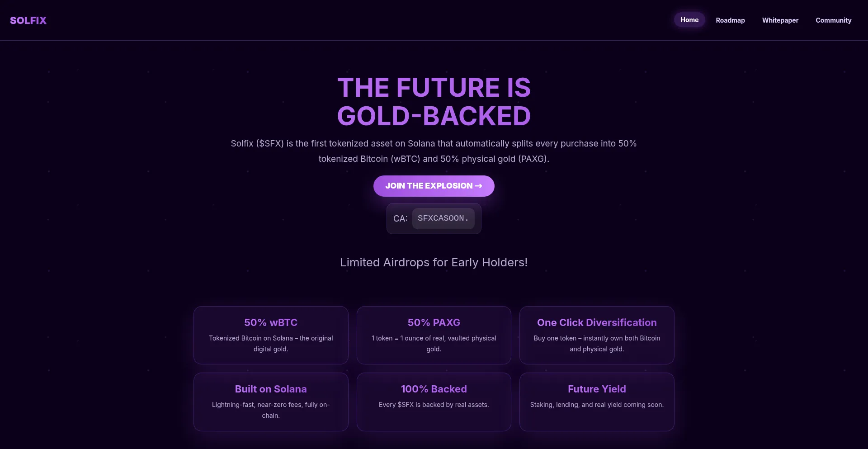Open the Whitepaper section
This screenshot has width=868, height=449.
(780, 20)
